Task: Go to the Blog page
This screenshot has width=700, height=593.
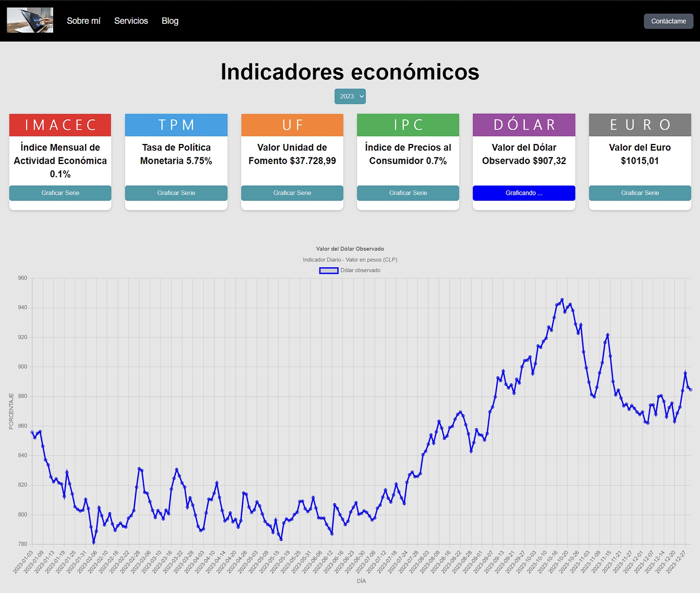Action: pos(170,21)
